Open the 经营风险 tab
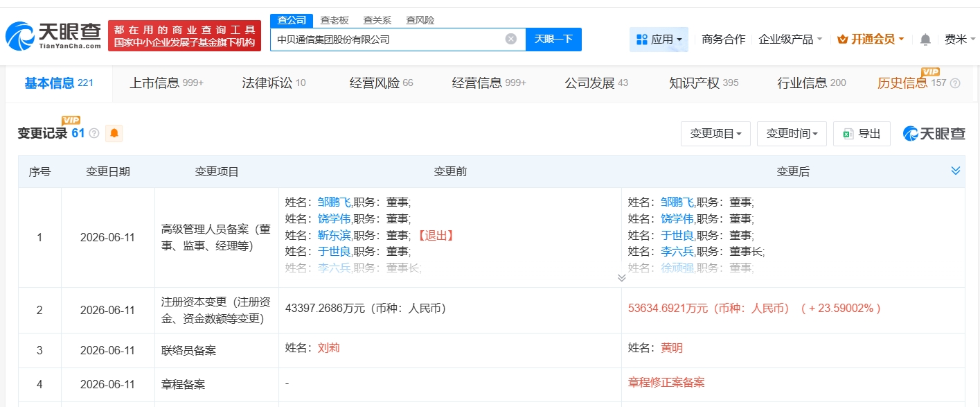 tap(381, 83)
